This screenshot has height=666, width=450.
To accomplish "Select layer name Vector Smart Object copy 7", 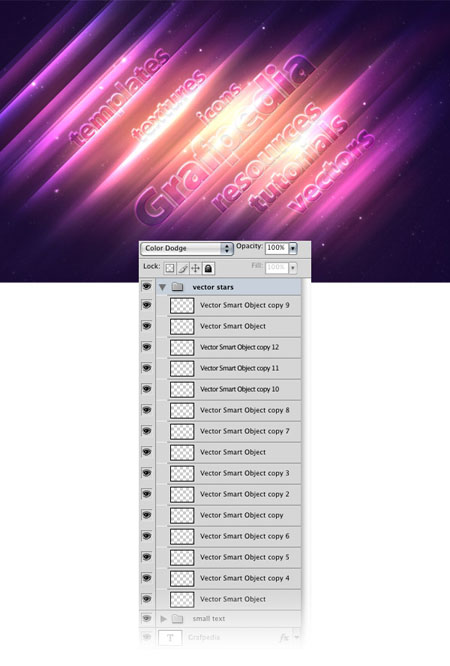I will coord(245,432).
